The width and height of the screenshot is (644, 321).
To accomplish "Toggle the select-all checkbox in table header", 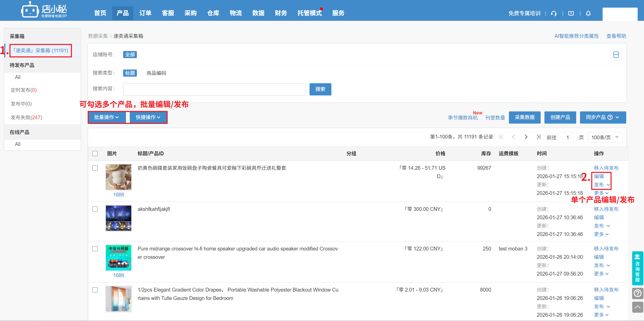I will [x=95, y=154].
